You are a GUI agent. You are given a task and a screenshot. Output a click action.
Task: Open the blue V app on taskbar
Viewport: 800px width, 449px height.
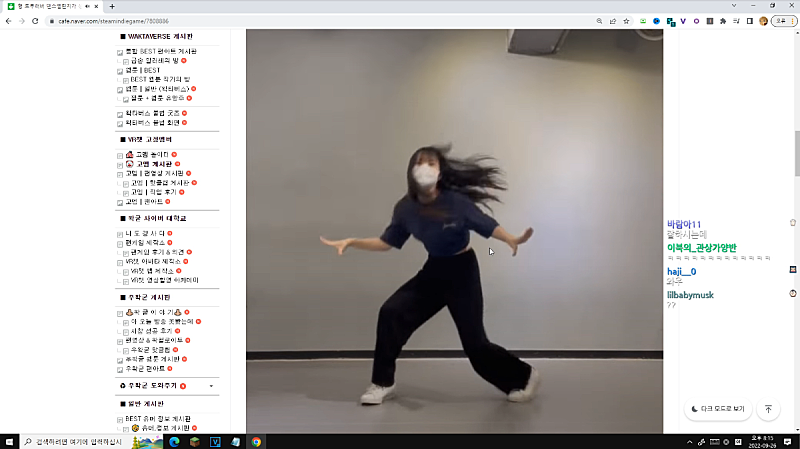[x=215, y=441]
